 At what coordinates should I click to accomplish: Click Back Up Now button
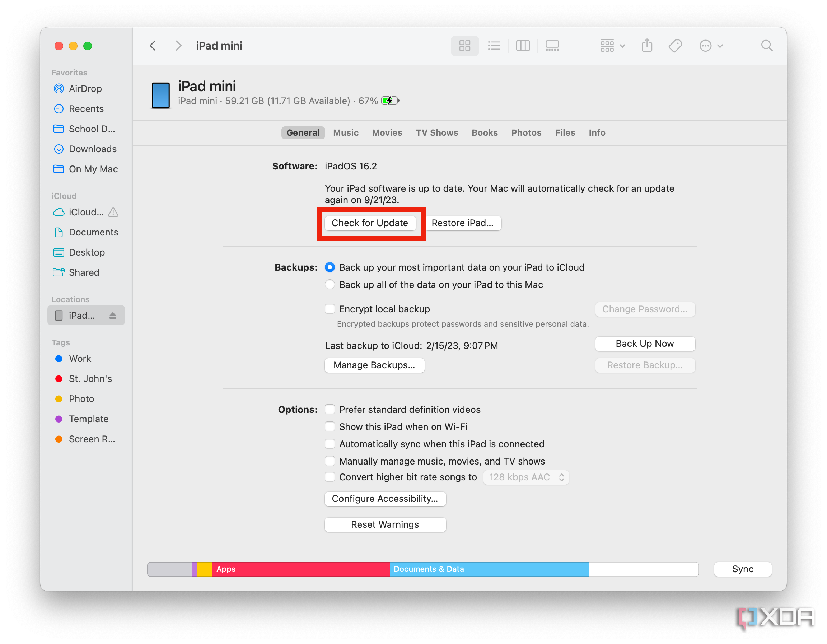(x=645, y=344)
